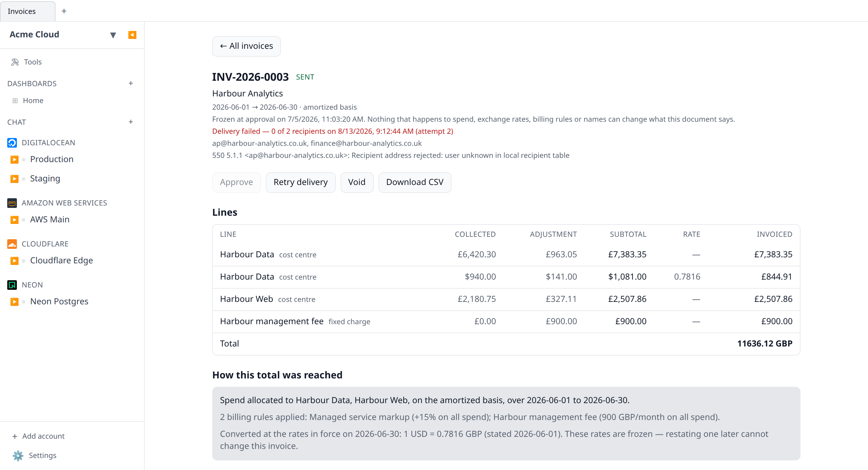The image size is (868, 470).
Task: Click the recipient email addresses line
Action: [x=317, y=143]
